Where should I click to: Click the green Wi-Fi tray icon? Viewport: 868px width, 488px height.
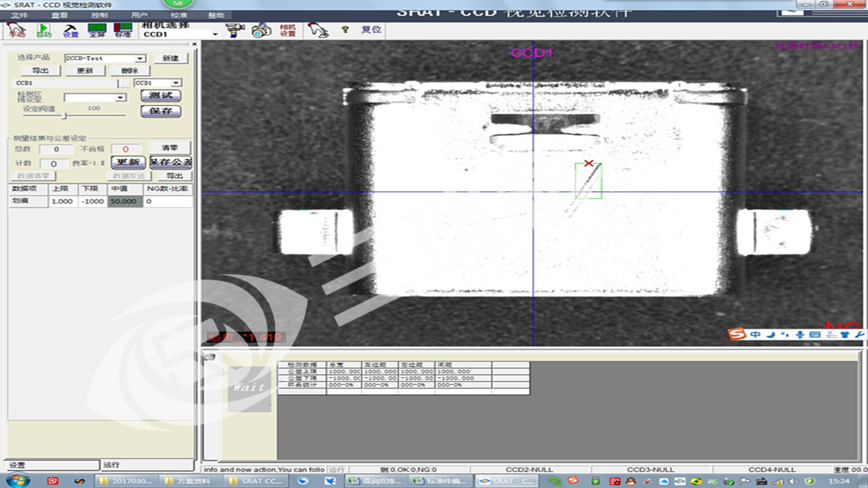(x=554, y=481)
